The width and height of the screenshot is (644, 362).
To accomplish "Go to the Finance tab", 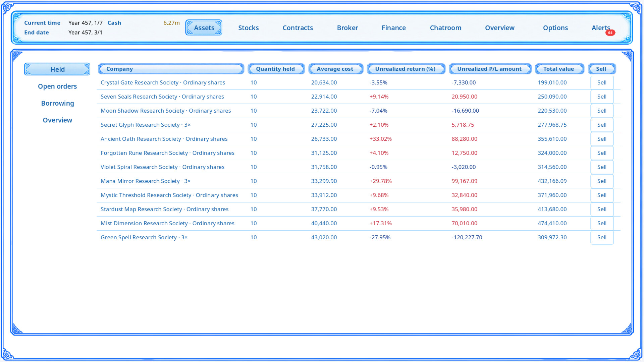I will (x=393, y=28).
